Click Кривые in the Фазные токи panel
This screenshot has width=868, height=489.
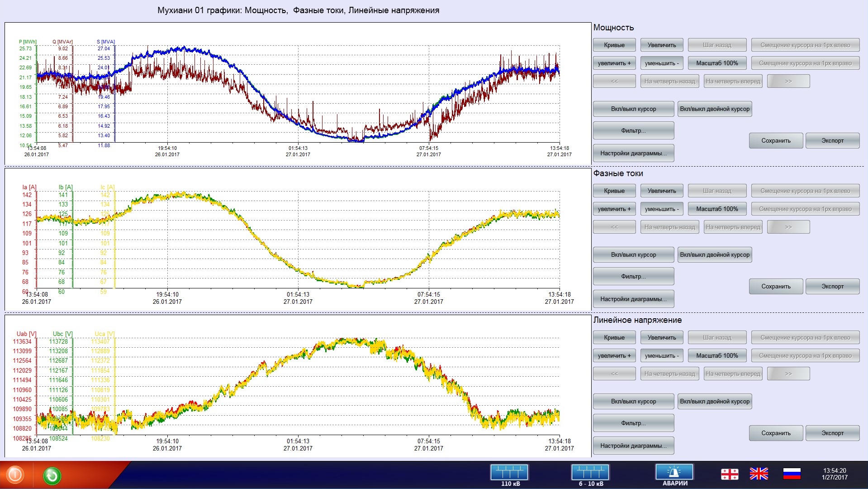614,191
